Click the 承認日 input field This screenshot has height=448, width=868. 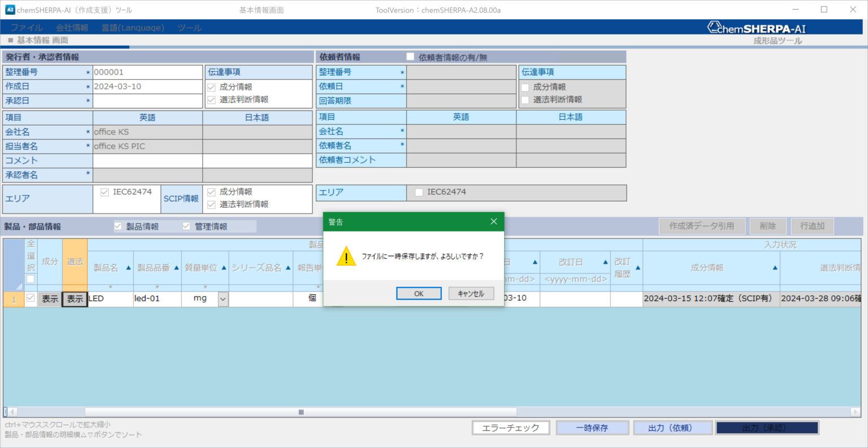coord(147,101)
